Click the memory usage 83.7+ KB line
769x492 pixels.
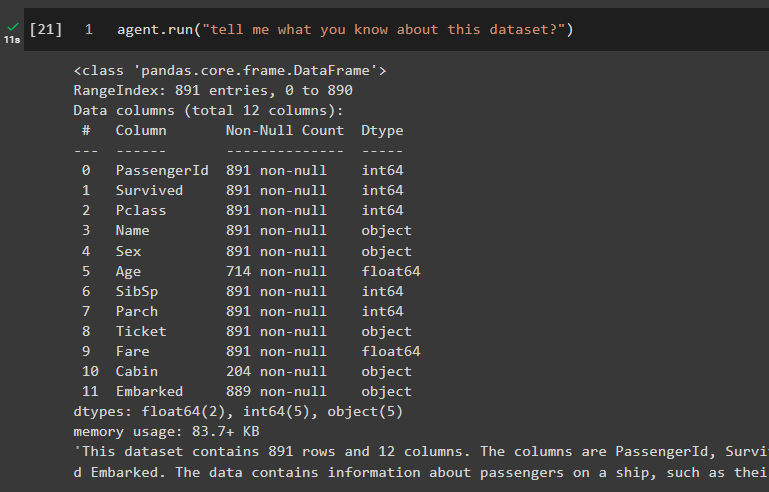click(x=166, y=431)
